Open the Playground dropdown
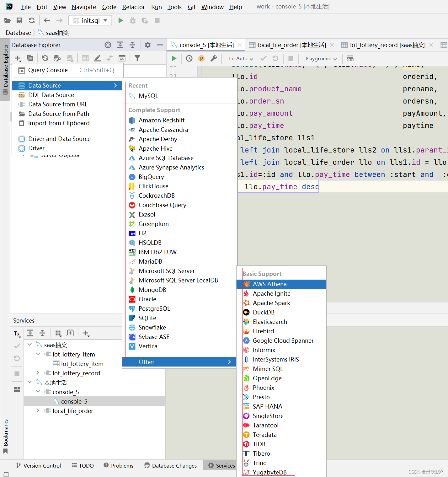 pyautogui.click(x=321, y=59)
